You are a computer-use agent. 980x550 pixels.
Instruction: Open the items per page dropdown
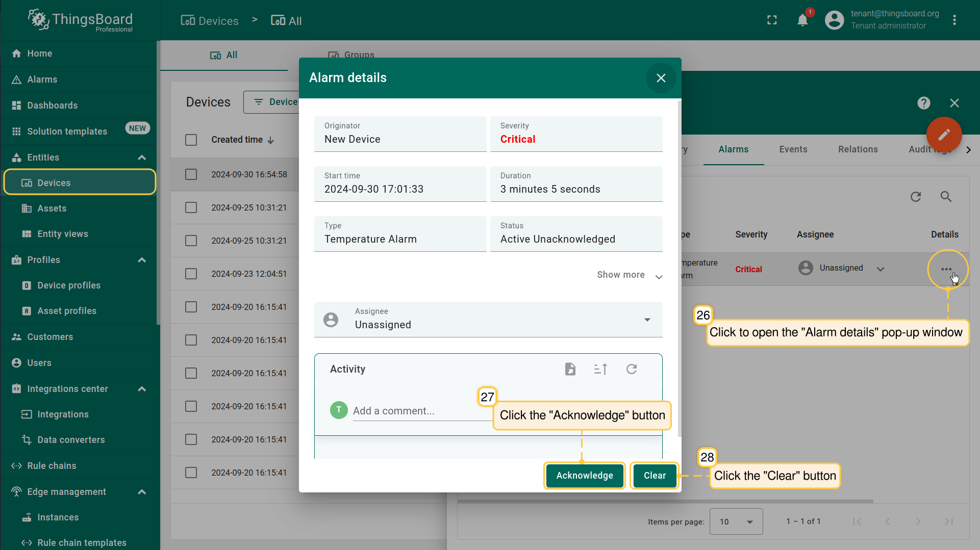(x=736, y=521)
